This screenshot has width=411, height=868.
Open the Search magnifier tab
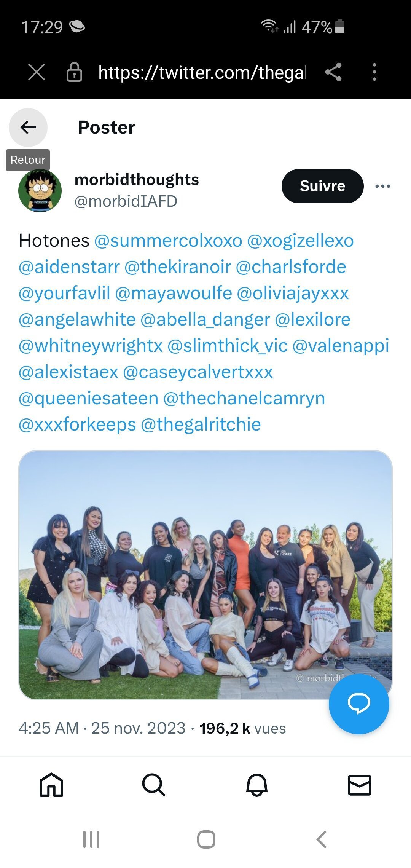tap(154, 785)
